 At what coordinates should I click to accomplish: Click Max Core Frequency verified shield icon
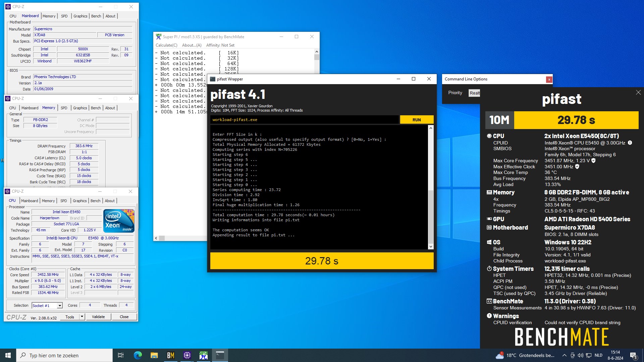(x=593, y=161)
